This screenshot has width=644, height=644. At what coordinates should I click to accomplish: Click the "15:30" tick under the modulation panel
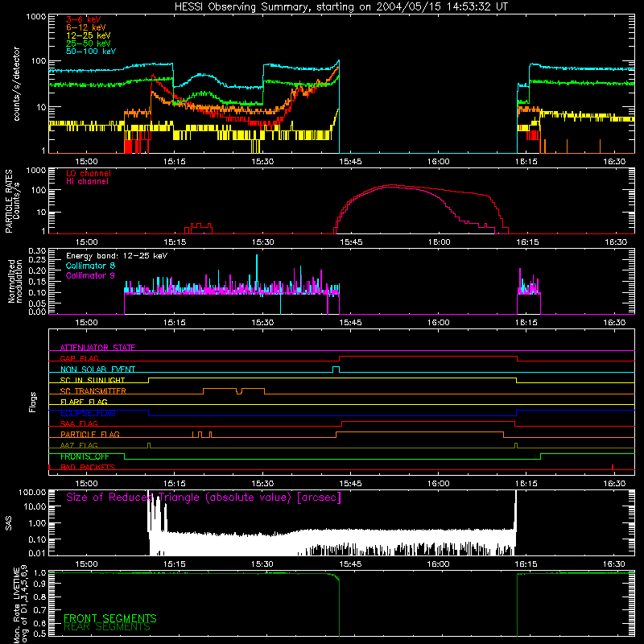(x=262, y=323)
